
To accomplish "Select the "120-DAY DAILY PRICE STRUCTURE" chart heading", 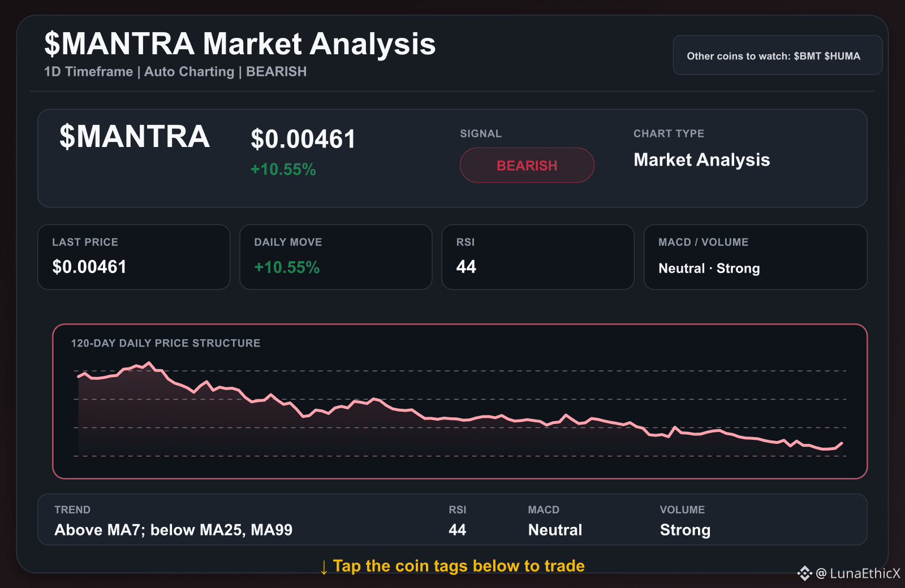I will click(166, 343).
